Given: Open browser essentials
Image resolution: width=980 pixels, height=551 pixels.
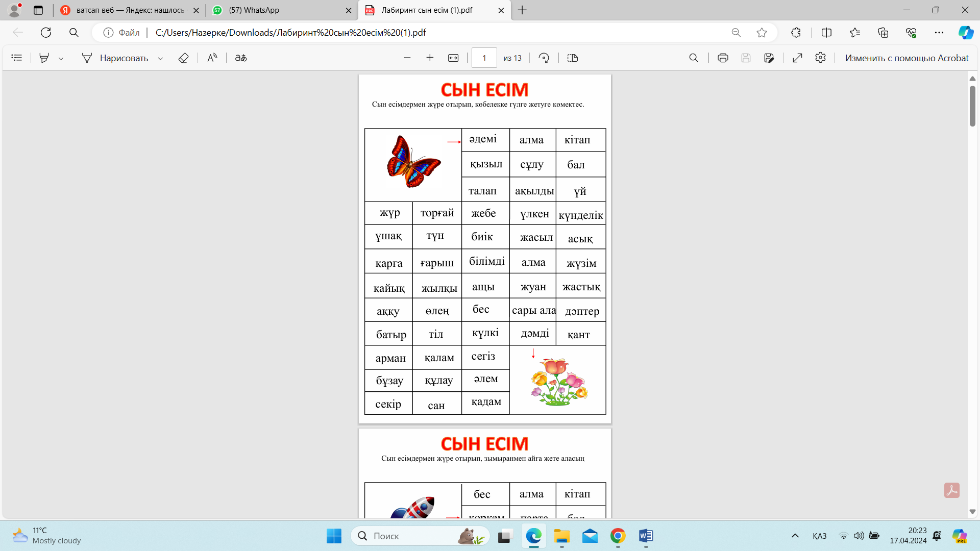Looking at the screenshot, I should click(x=911, y=33).
